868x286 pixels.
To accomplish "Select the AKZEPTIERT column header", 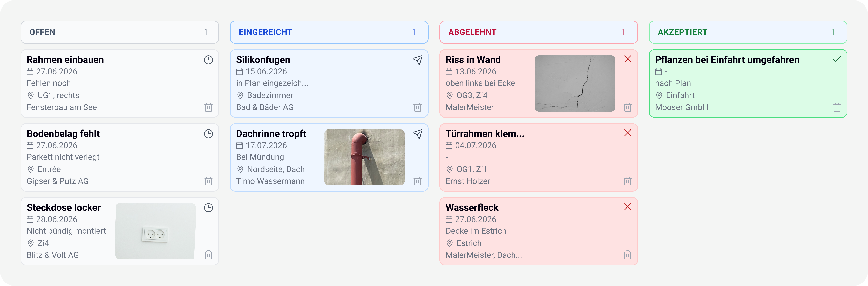I will coord(748,32).
